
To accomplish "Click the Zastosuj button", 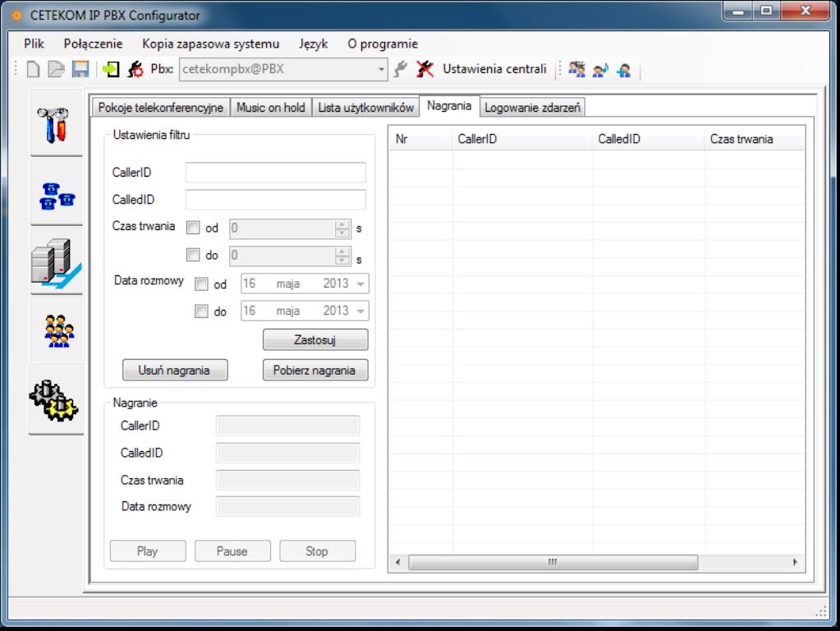I will 315,340.
